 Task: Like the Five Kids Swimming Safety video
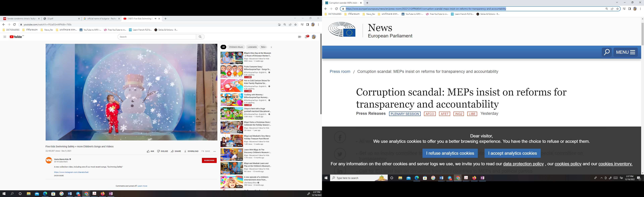[x=150, y=151]
